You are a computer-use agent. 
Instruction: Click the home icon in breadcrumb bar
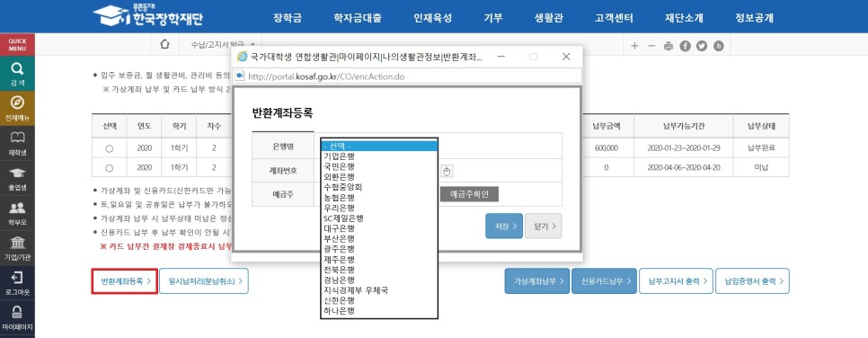(164, 45)
